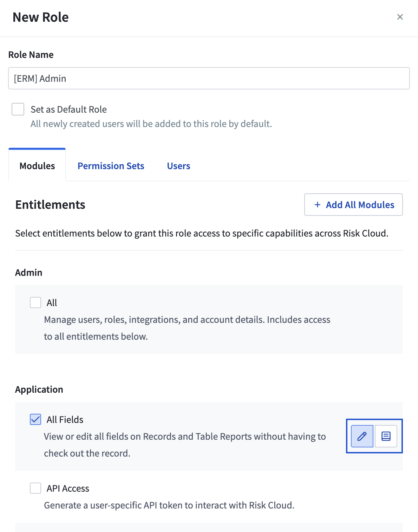Open the Users tab
418x532 pixels.
tap(178, 166)
